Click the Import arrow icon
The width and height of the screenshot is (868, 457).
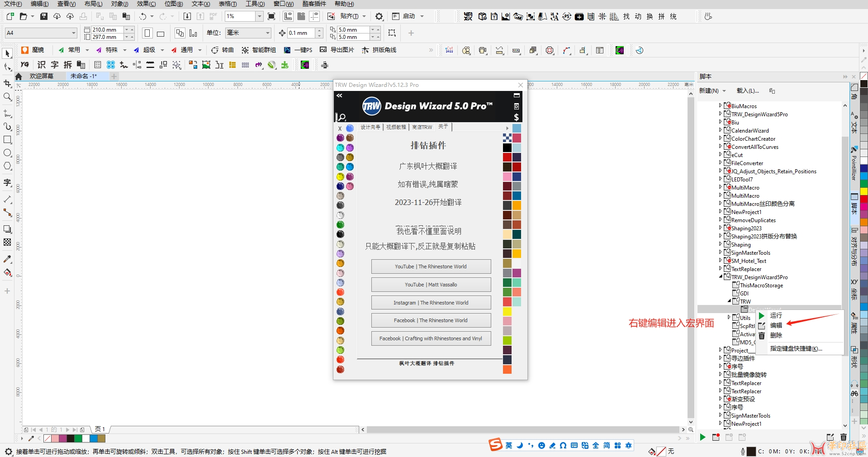tap(187, 16)
